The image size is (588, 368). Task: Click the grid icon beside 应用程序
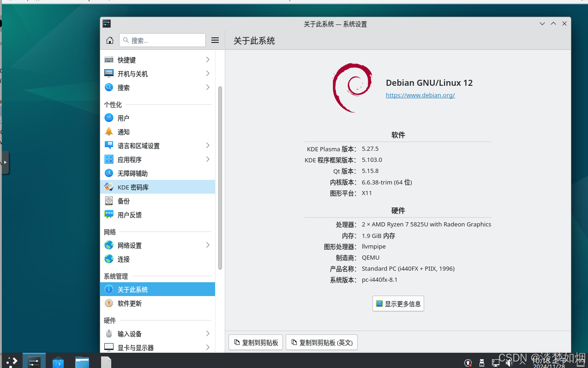pyautogui.click(x=109, y=159)
